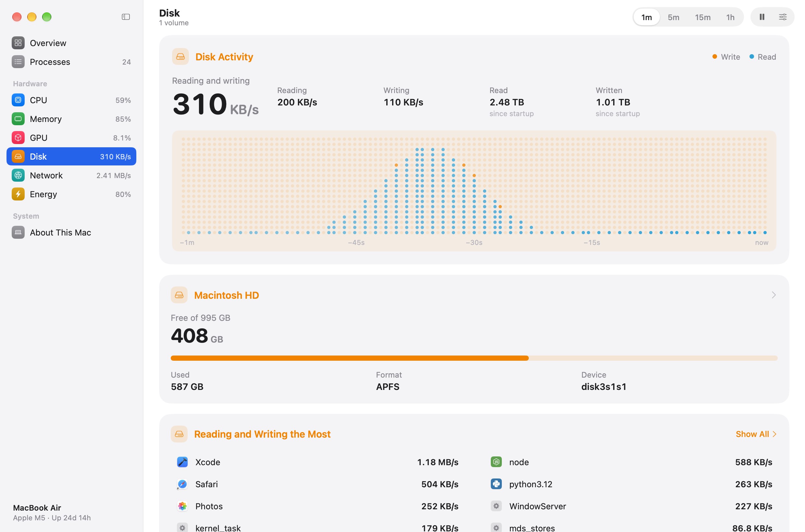Expand Macintosh HD details chevron

pos(774,295)
